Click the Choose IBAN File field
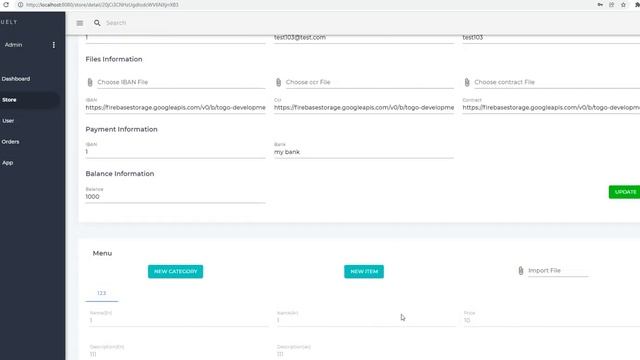This screenshot has width=640, height=360. [181, 82]
